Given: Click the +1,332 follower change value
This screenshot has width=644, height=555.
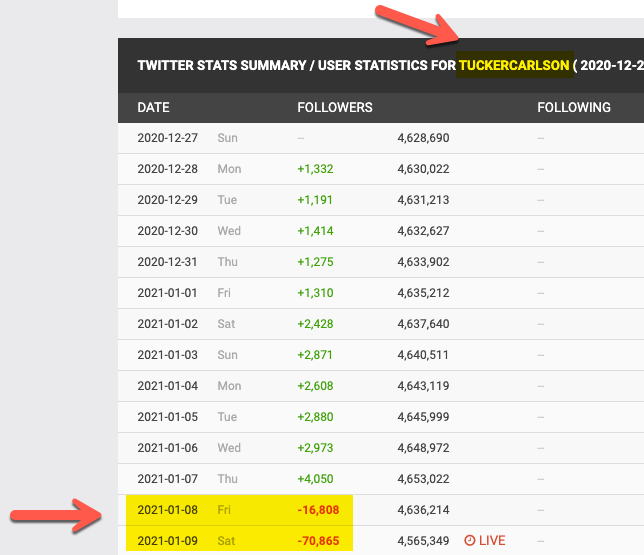Looking at the screenshot, I should point(315,169).
